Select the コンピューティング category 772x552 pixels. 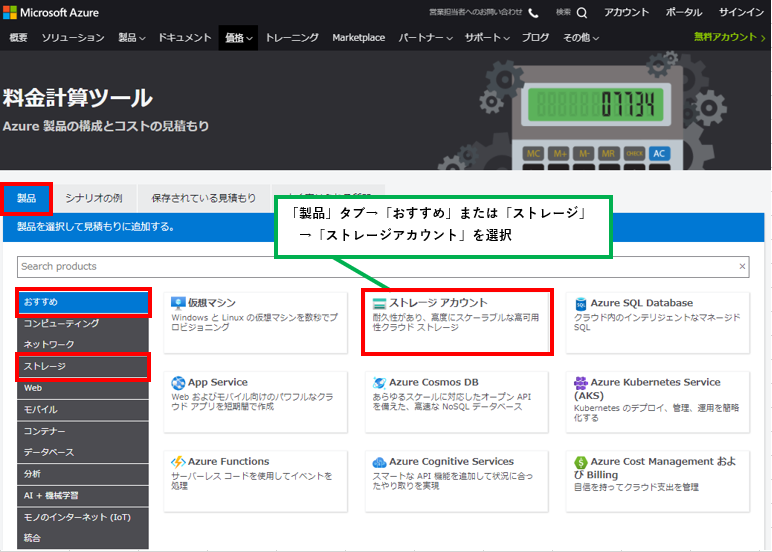click(83, 324)
